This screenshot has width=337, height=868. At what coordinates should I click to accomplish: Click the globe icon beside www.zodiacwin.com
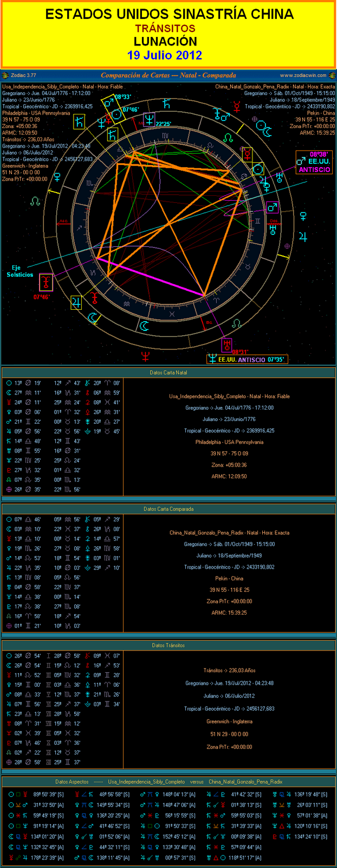331,75
